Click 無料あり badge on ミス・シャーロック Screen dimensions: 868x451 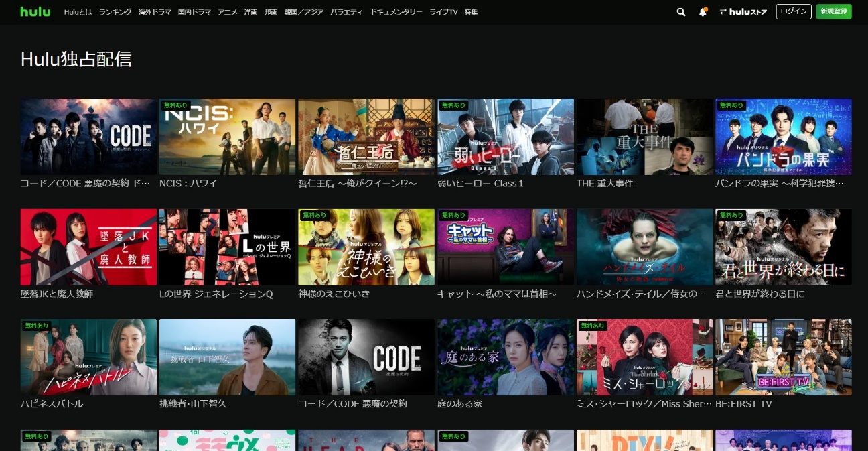pyautogui.click(x=591, y=326)
